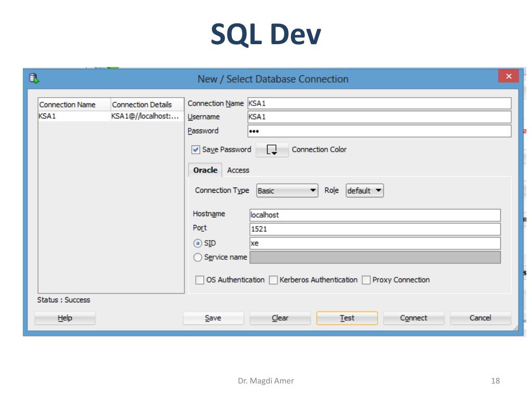Focus the SID field containing xe
Viewport: 532px width, 399px height.
click(375, 243)
